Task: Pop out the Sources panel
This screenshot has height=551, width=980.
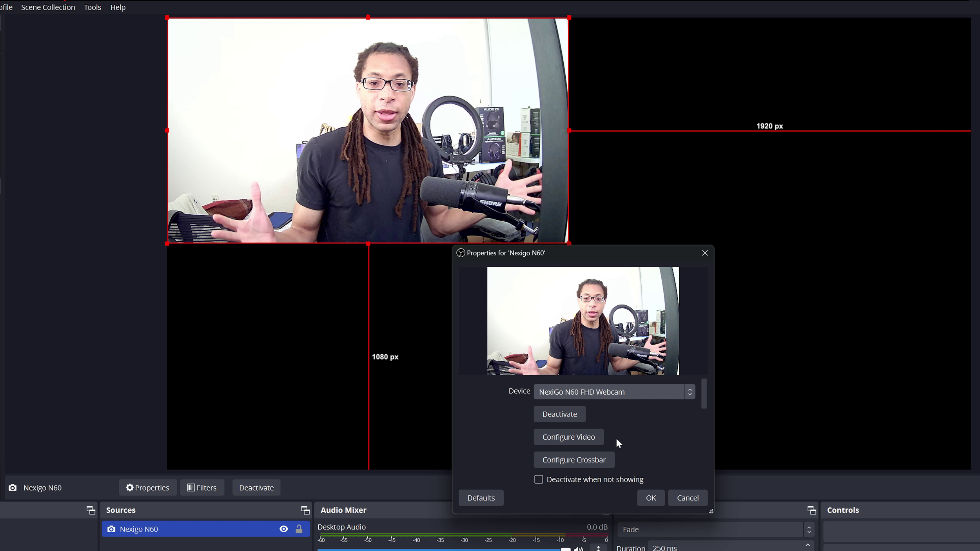Action: pos(305,510)
